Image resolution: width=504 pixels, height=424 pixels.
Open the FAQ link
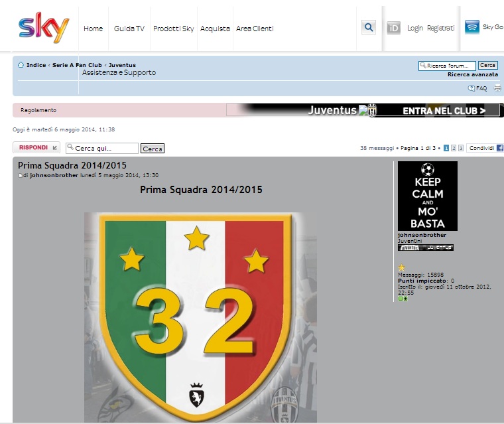(481, 88)
